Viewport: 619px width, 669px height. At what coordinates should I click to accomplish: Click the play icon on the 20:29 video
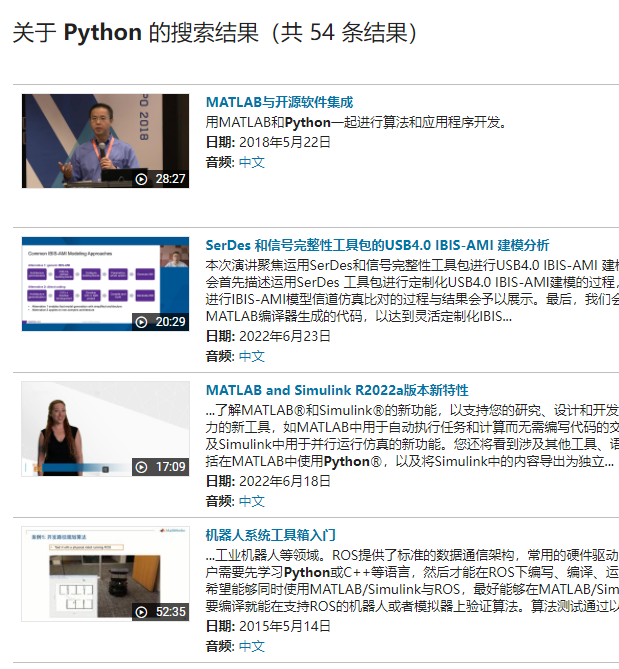[x=142, y=322]
